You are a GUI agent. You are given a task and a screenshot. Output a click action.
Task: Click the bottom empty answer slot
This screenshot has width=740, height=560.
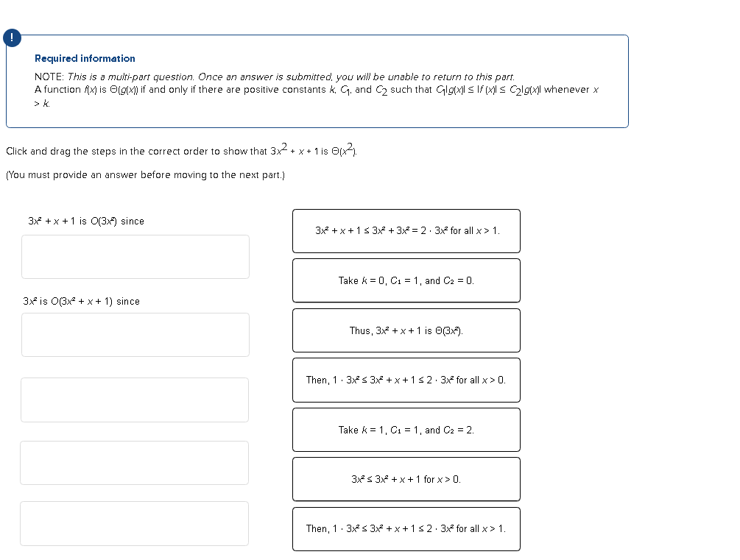coord(135,523)
